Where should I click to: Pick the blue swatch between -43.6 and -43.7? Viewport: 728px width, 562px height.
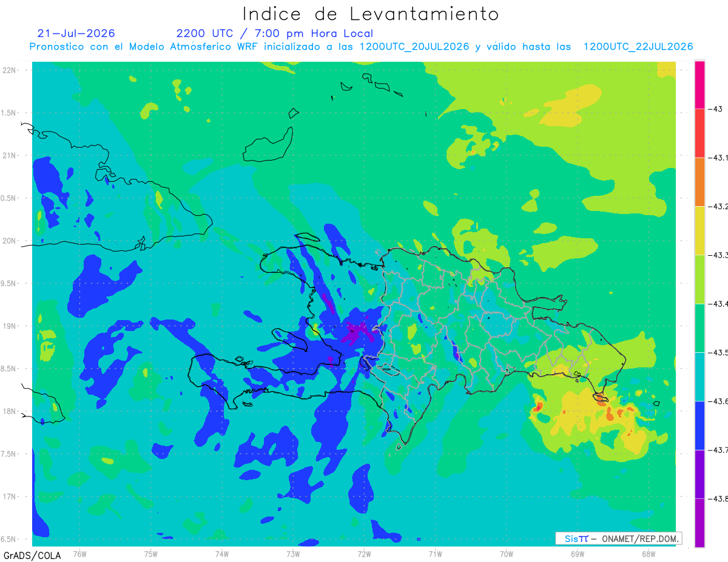(x=699, y=426)
